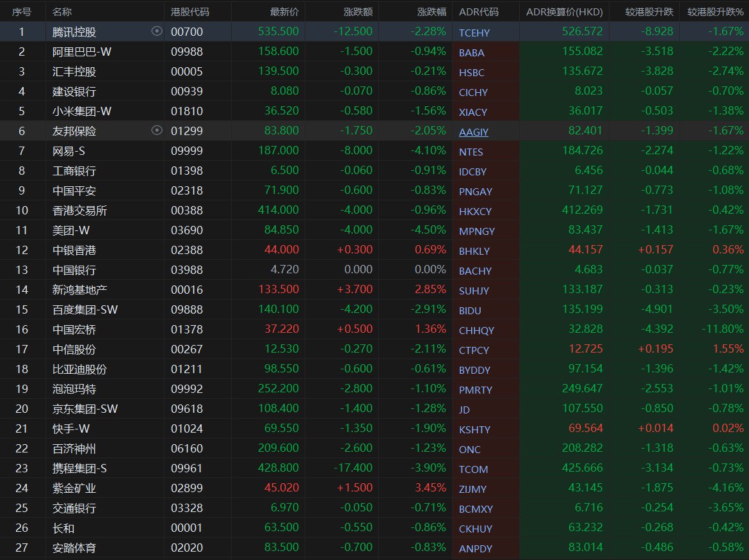Click the 序号 column header
The width and height of the screenshot is (749, 560).
[x=22, y=12]
